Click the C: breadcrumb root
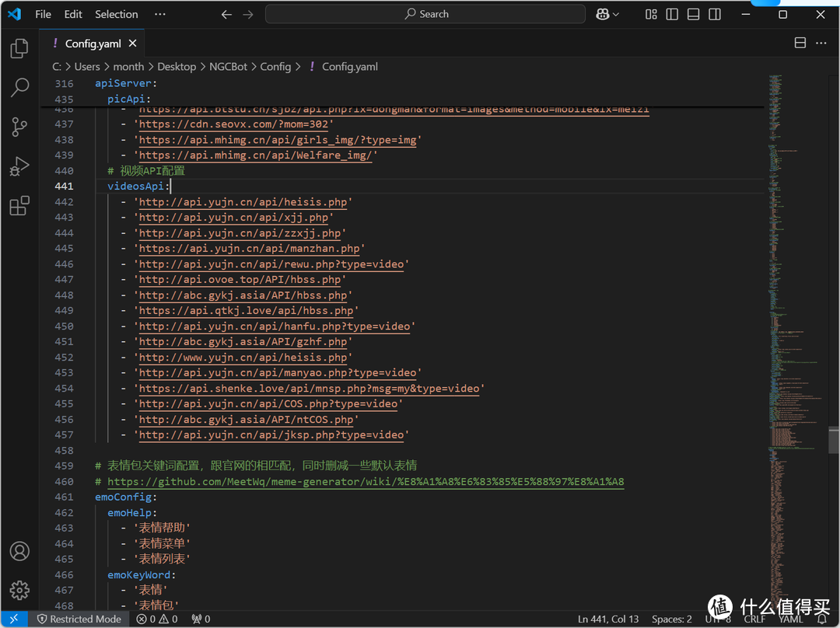Image resolution: width=840 pixels, height=628 pixels. [57, 66]
